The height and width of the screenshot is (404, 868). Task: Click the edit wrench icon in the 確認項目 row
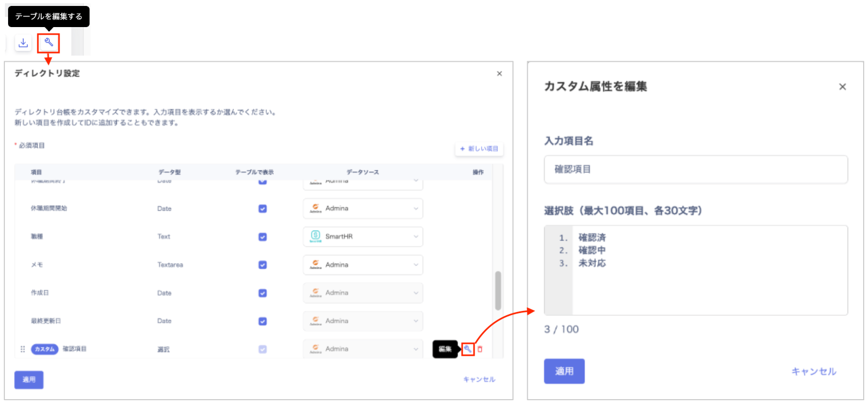pos(468,349)
